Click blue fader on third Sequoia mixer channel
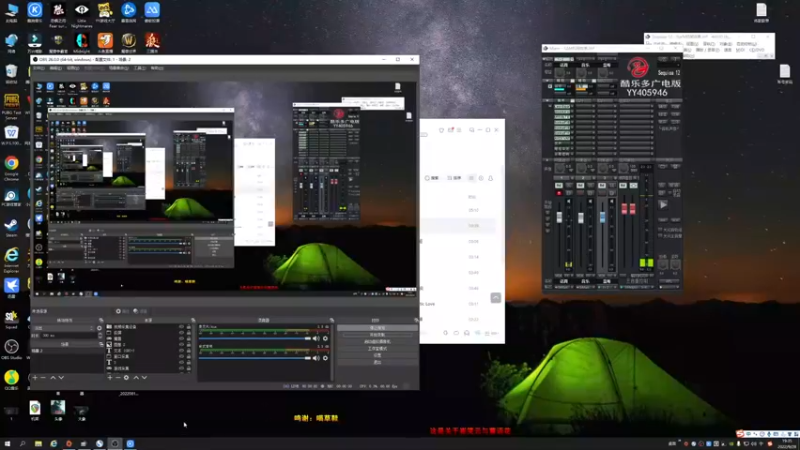This screenshot has height=450, width=800. pyautogui.click(x=603, y=217)
